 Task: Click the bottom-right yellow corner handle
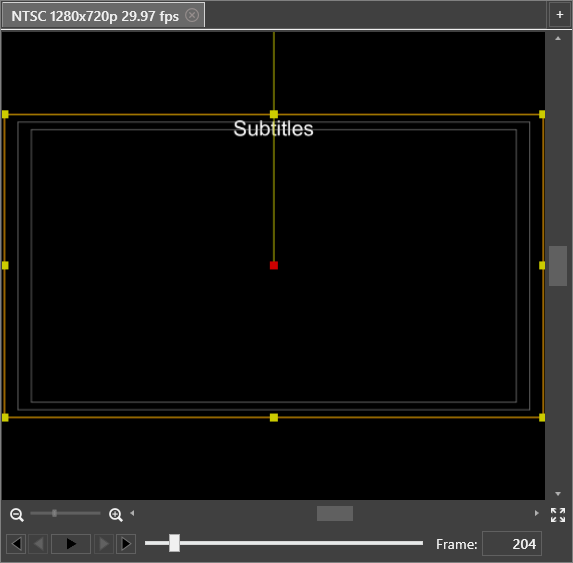coord(542,417)
